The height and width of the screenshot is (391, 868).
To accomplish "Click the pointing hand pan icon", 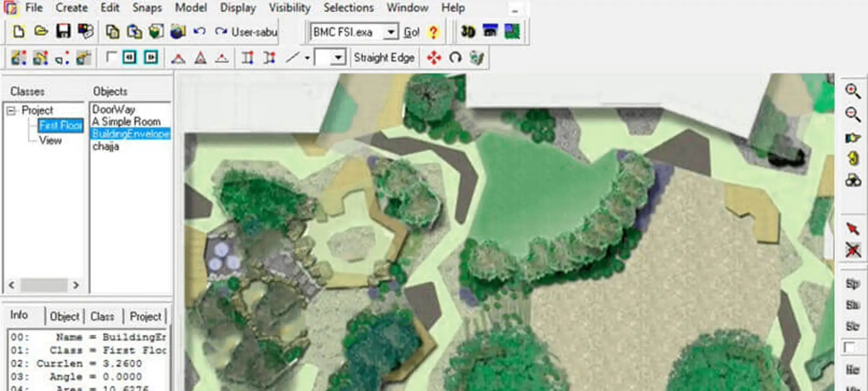I will point(853,138).
